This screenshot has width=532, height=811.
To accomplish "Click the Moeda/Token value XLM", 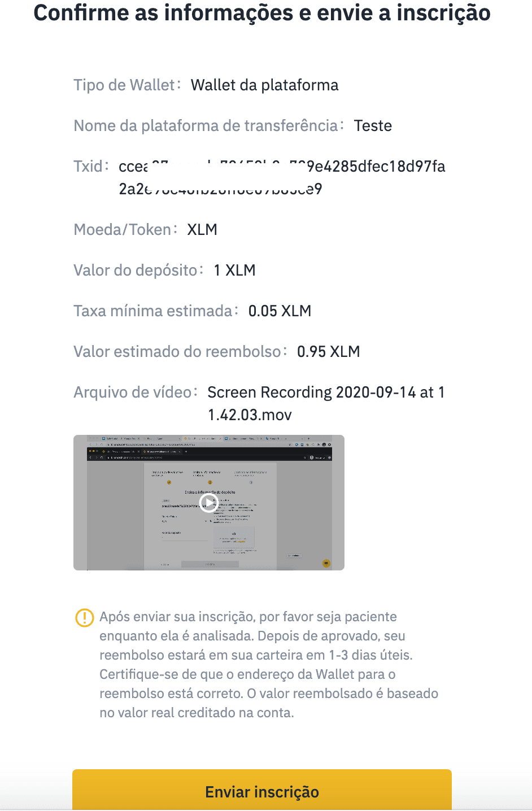I will point(202,230).
